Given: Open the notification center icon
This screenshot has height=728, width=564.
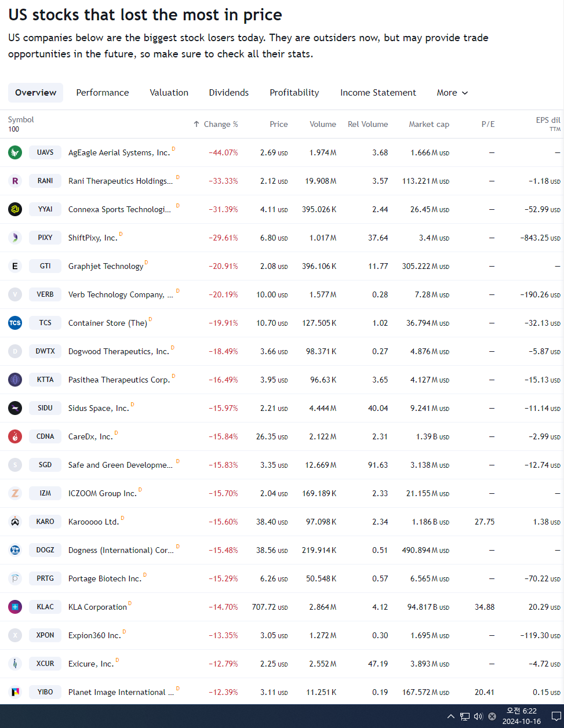Looking at the screenshot, I should pyautogui.click(x=556, y=716).
